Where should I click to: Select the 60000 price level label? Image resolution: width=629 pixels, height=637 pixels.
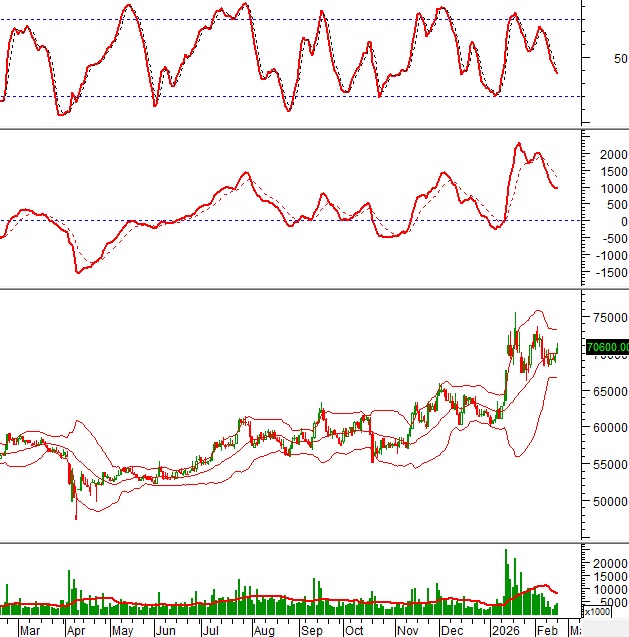tap(606, 428)
